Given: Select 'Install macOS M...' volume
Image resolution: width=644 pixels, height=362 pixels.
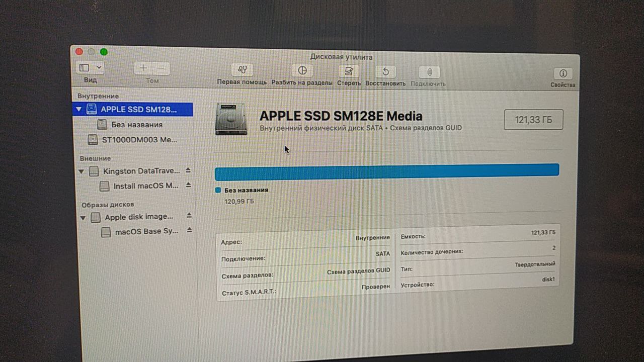Looking at the screenshot, I should [x=146, y=186].
